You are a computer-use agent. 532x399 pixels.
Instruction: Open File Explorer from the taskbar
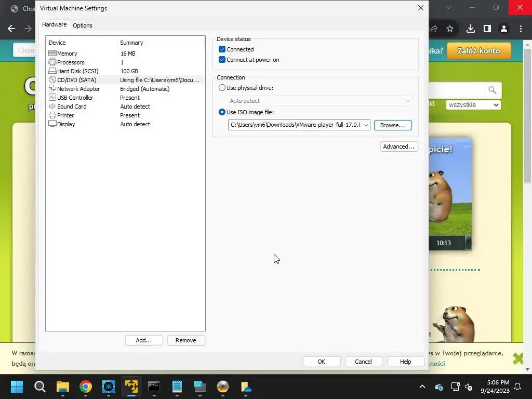click(x=63, y=387)
